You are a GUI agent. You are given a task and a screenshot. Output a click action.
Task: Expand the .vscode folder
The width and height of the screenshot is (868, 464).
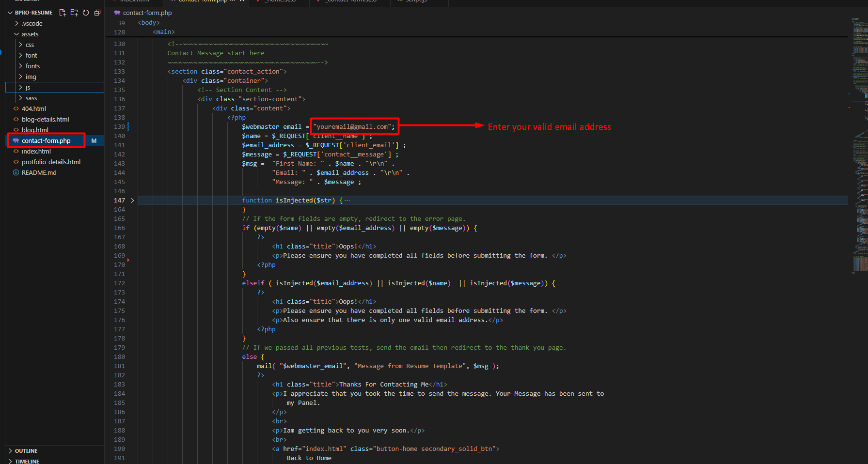pyautogui.click(x=17, y=24)
